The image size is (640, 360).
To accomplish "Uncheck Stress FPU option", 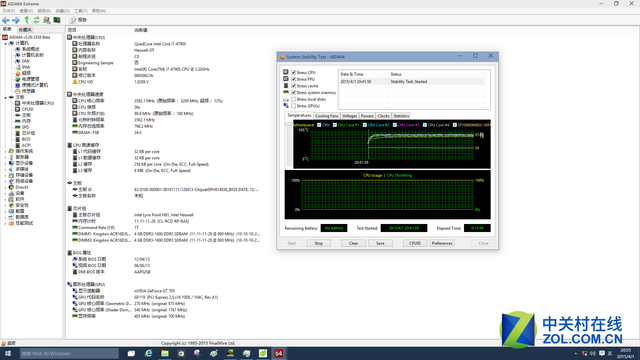I will [293, 79].
